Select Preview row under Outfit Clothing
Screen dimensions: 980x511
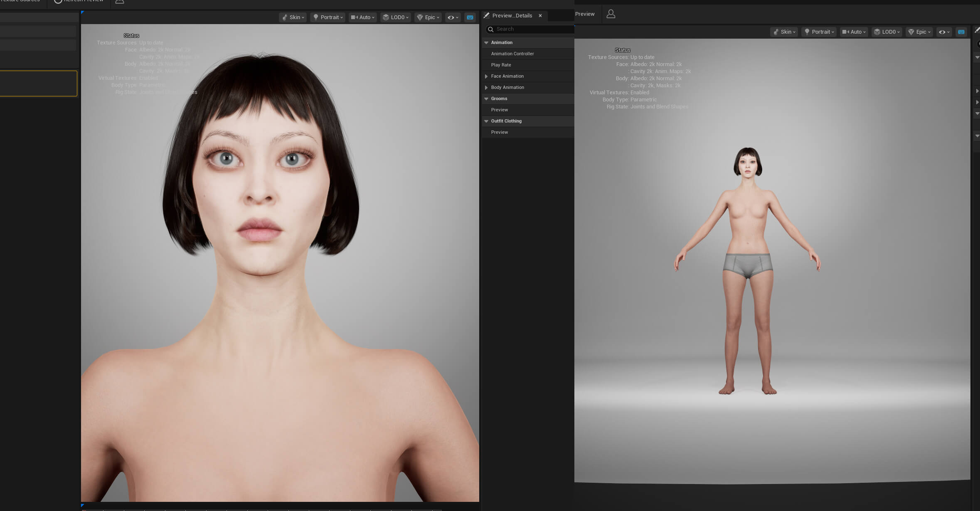pos(528,132)
